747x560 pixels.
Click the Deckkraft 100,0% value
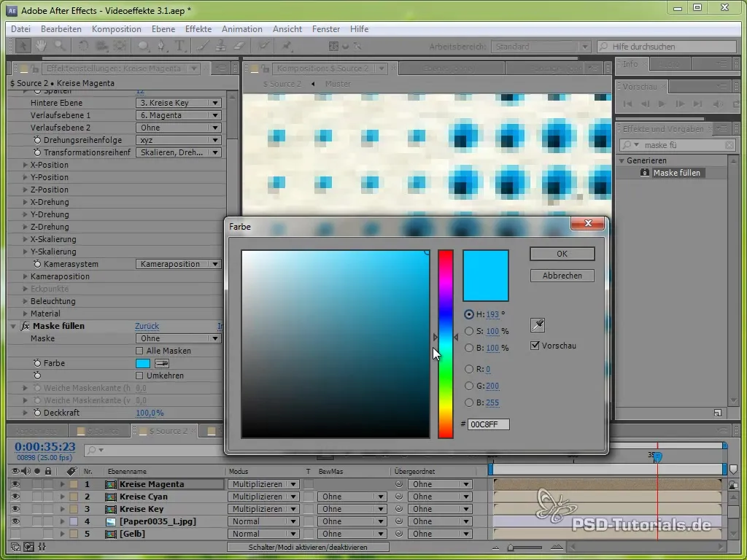tap(150, 413)
